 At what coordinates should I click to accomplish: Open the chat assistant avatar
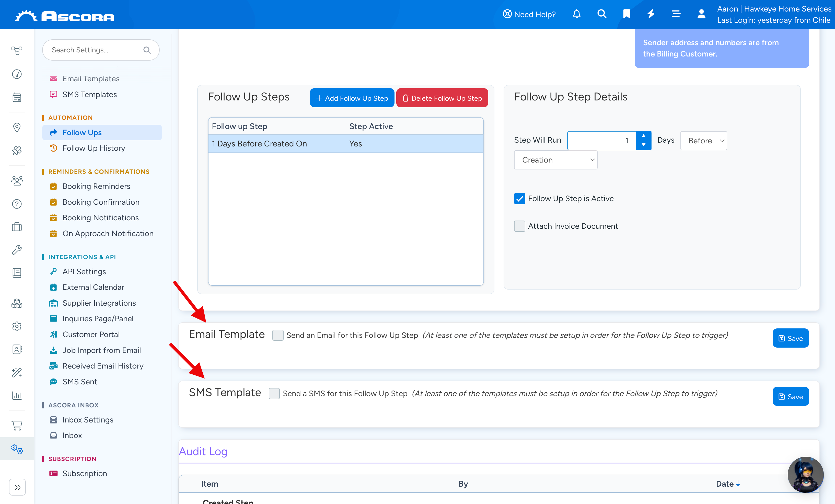tap(806, 475)
